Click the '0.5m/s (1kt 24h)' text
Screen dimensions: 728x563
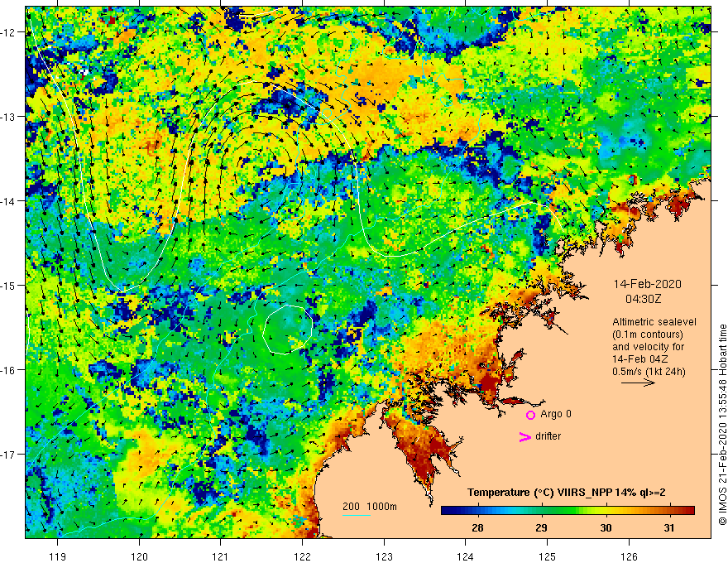(649, 372)
